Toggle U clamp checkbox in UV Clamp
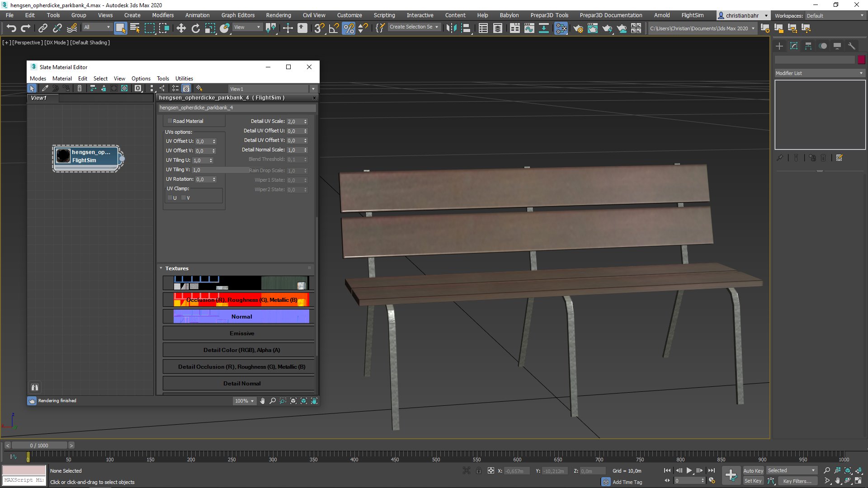 pyautogui.click(x=170, y=197)
